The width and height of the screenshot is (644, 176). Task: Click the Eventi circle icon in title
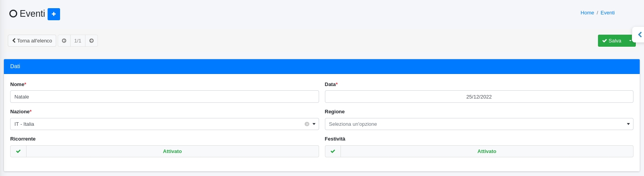tap(13, 14)
